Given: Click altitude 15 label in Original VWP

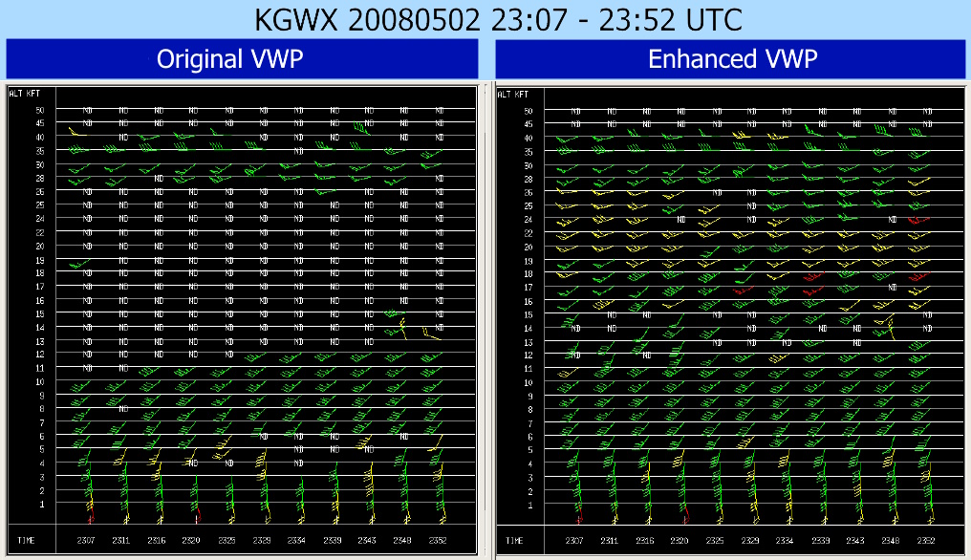Looking at the screenshot, I should tap(40, 314).
